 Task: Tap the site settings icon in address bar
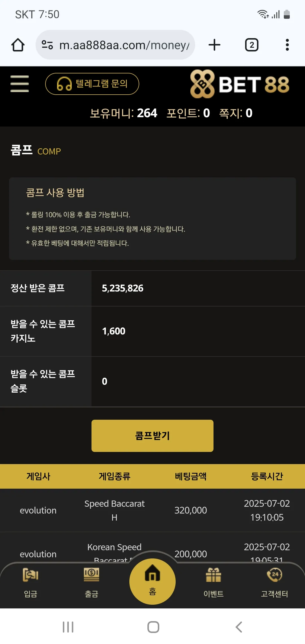click(47, 45)
